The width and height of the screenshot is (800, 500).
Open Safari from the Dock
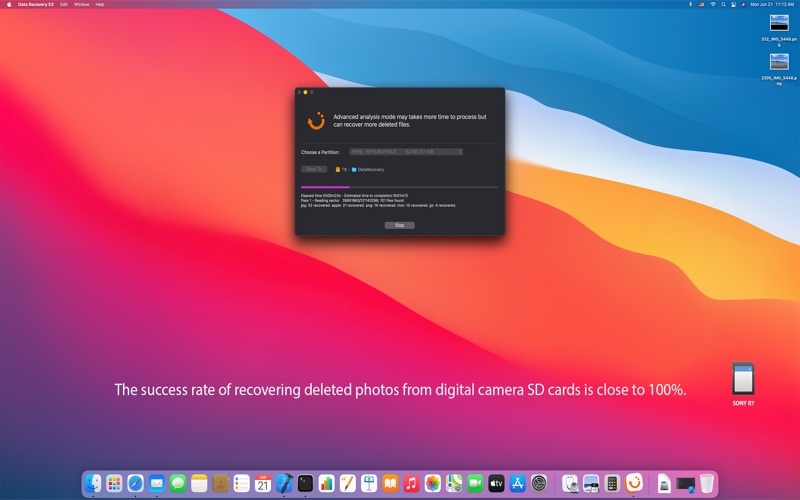135,483
